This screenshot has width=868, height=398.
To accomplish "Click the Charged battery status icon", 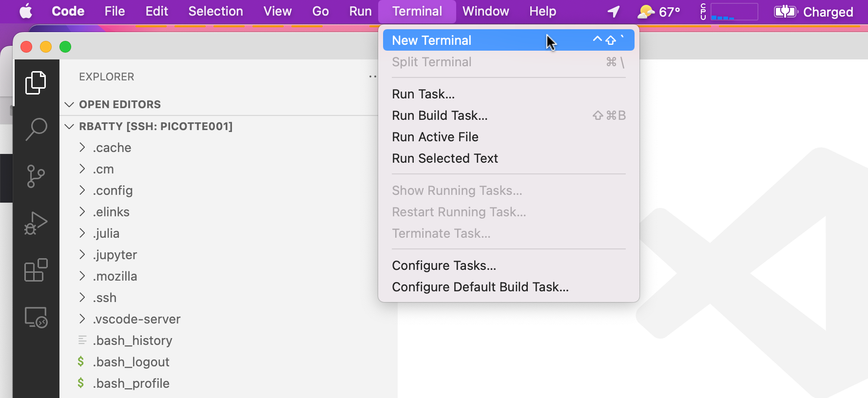I will [813, 12].
